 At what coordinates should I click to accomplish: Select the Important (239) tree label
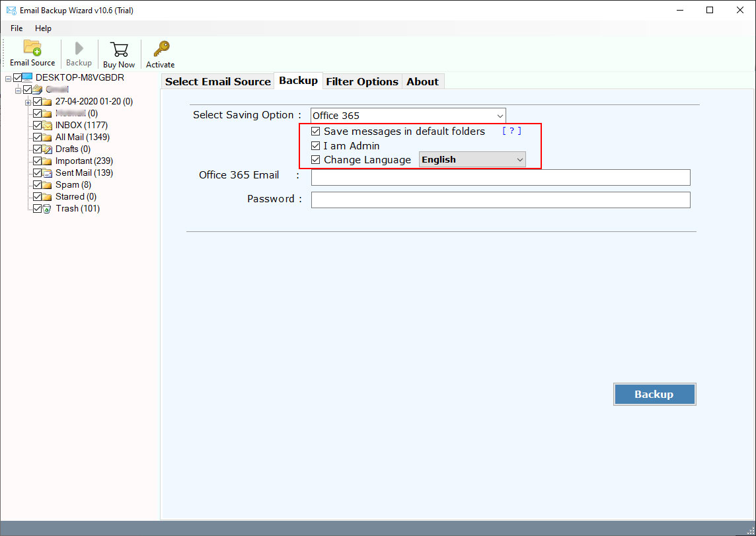tap(84, 161)
